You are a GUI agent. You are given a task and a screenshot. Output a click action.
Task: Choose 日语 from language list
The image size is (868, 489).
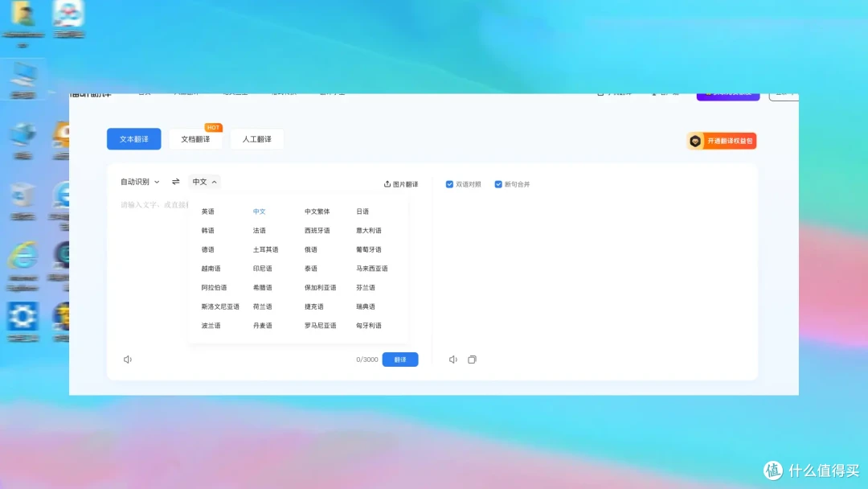[362, 212]
